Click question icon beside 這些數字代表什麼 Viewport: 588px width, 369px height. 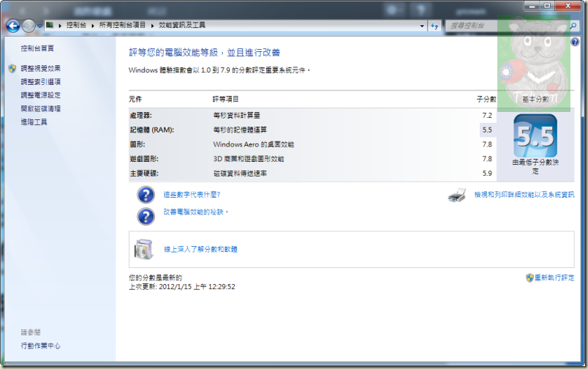pos(146,195)
